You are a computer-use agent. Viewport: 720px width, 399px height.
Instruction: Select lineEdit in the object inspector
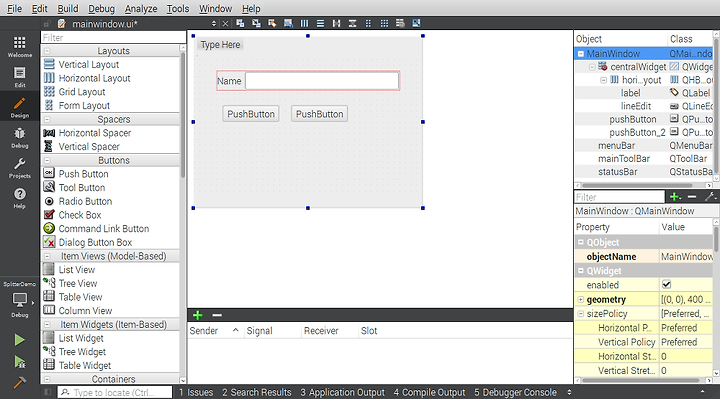636,106
